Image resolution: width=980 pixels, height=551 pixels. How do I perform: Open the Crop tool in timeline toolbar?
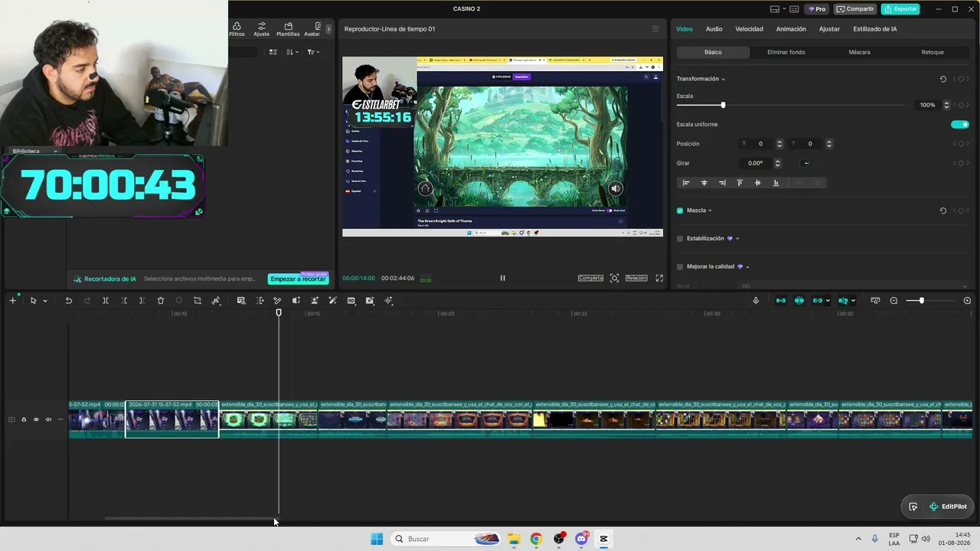point(198,301)
